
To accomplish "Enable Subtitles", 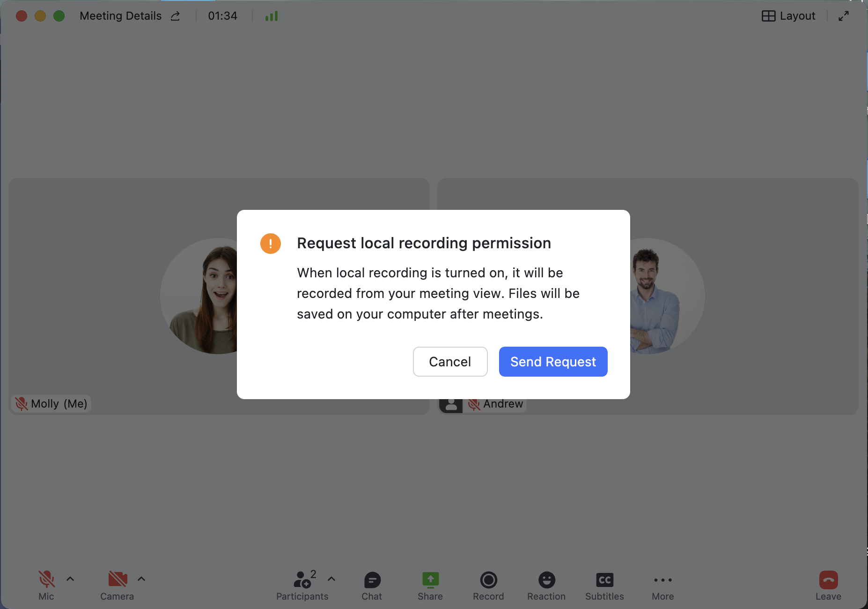I will pyautogui.click(x=604, y=581).
